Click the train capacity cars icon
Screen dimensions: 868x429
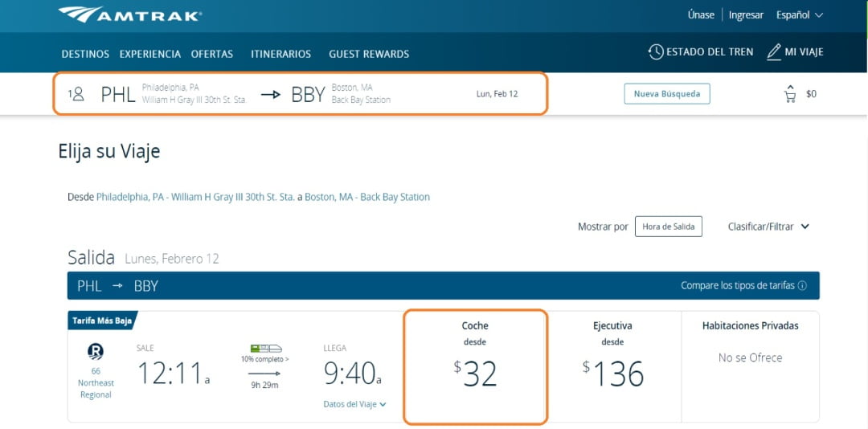click(x=266, y=348)
